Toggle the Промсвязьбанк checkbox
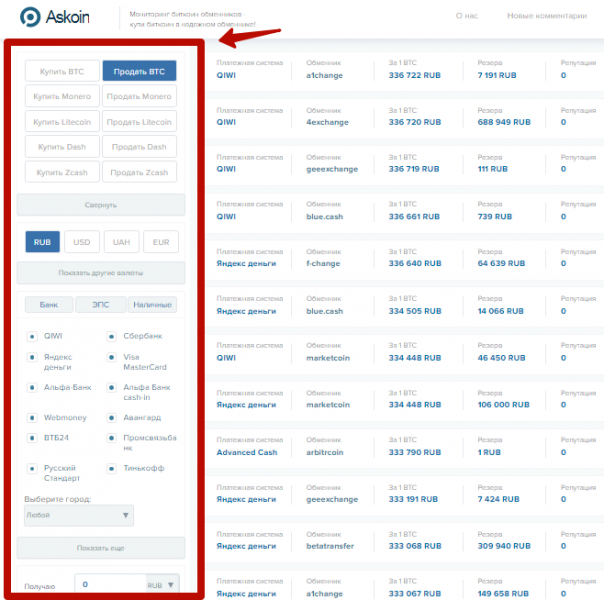Screen dimensions: 604x600 [x=111, y=438]
